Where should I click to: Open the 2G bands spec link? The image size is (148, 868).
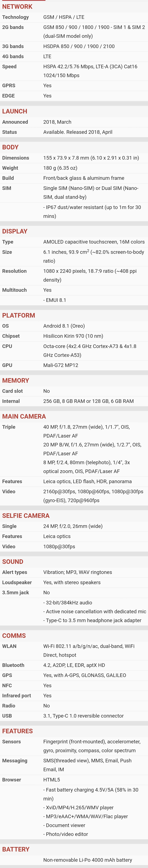point(13,27)
